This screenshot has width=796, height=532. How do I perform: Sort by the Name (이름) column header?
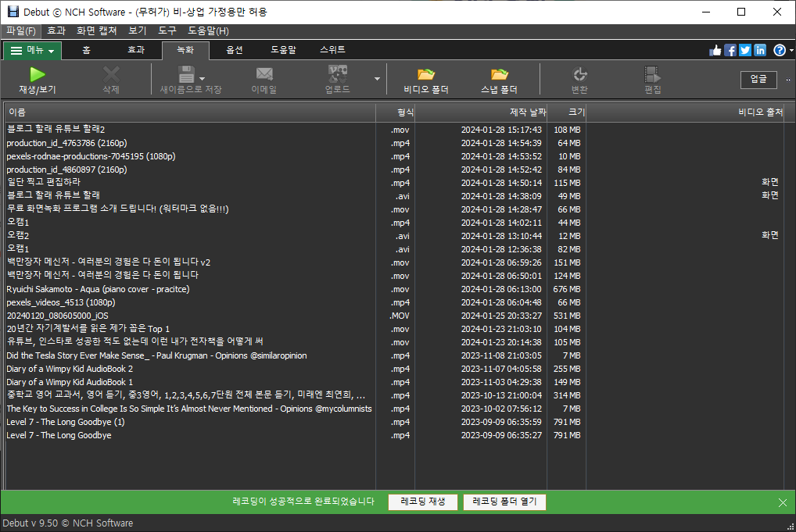pyautogui.click(x=190, y=112)
